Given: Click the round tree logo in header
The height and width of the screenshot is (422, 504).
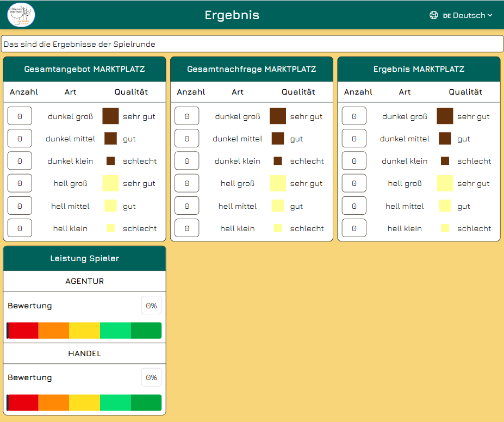Looking at the screenshot, I should tap(21, 15).
